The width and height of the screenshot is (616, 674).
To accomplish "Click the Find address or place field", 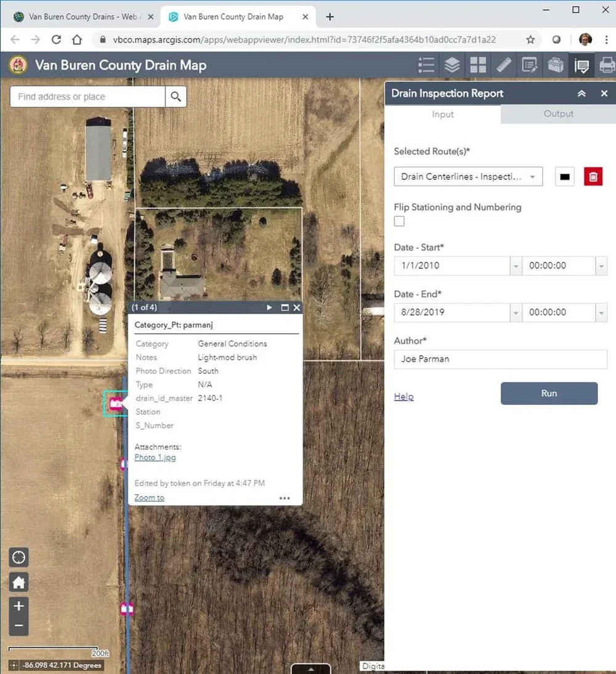I will (87, 97).
